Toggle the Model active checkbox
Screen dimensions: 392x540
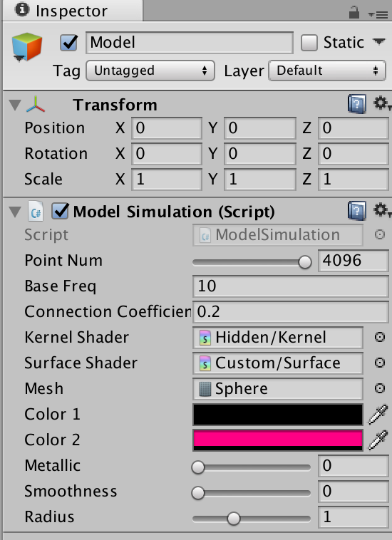click(x=68, y=43)
